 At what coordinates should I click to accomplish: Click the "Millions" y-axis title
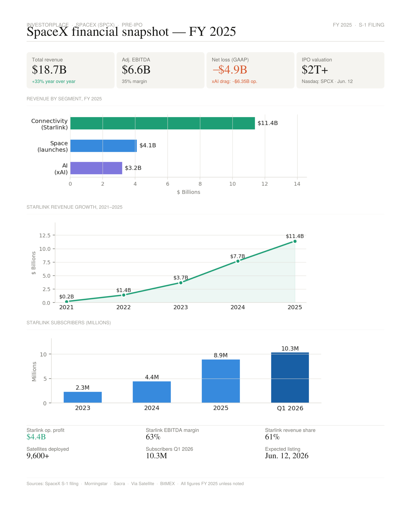point(34,371)
